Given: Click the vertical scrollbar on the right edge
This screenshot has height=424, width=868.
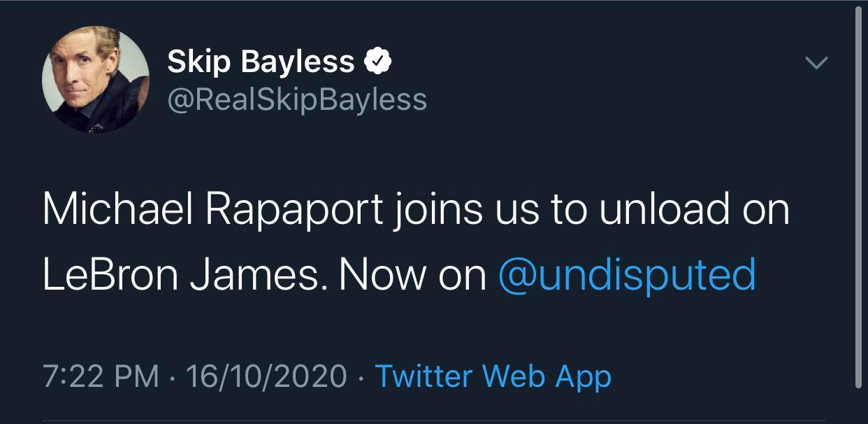Looking at the screenshot, I should (x=859, y=196).
